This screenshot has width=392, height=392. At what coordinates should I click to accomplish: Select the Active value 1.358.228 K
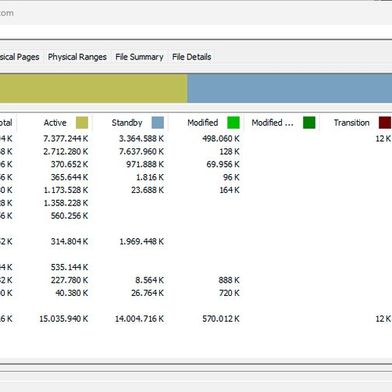66,203
